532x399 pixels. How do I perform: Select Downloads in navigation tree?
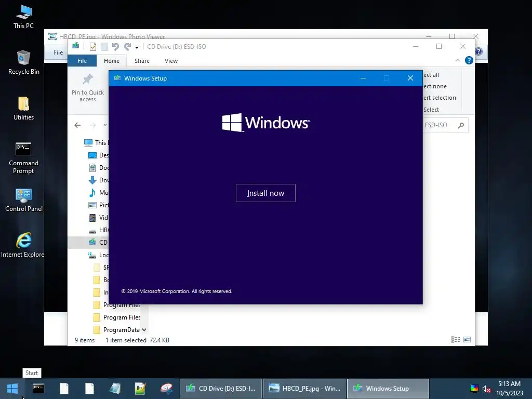point(98,180)
